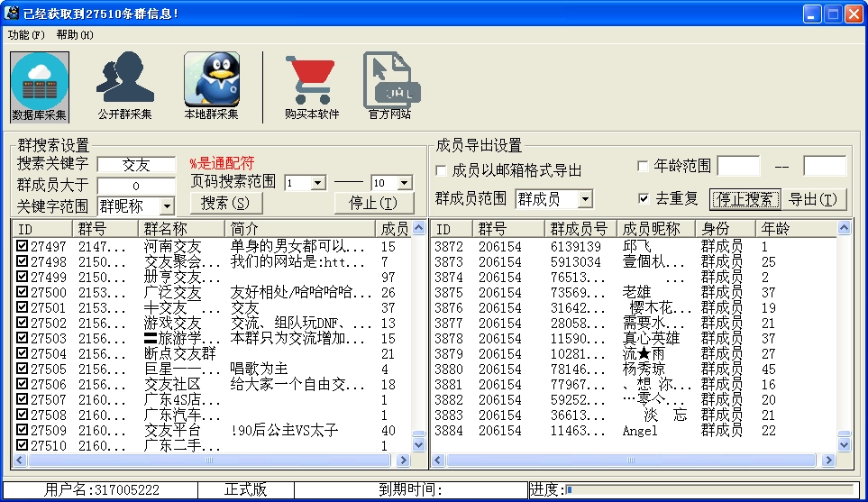
Task: Maximize the application window
Action: (833, 14)
